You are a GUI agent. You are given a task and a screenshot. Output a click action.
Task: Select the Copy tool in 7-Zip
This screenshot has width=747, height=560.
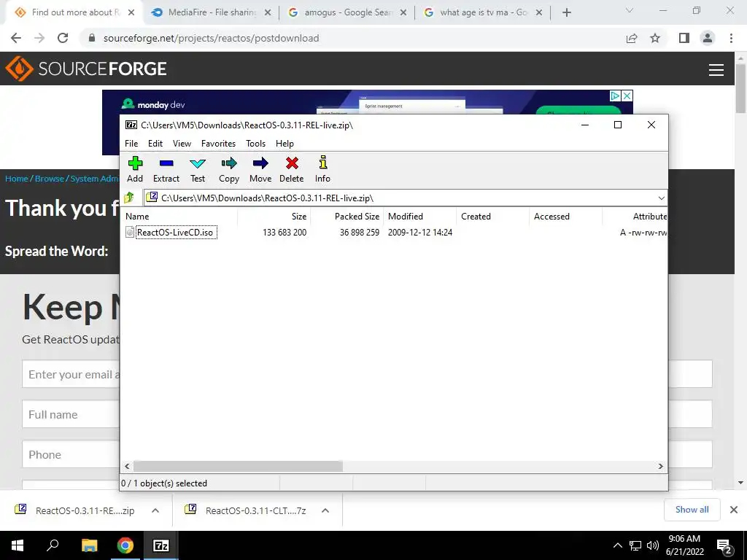coord(229,169)
